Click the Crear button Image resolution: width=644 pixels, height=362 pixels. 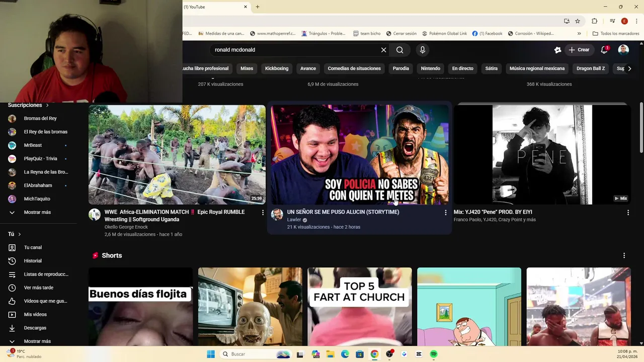coord(579,50)
